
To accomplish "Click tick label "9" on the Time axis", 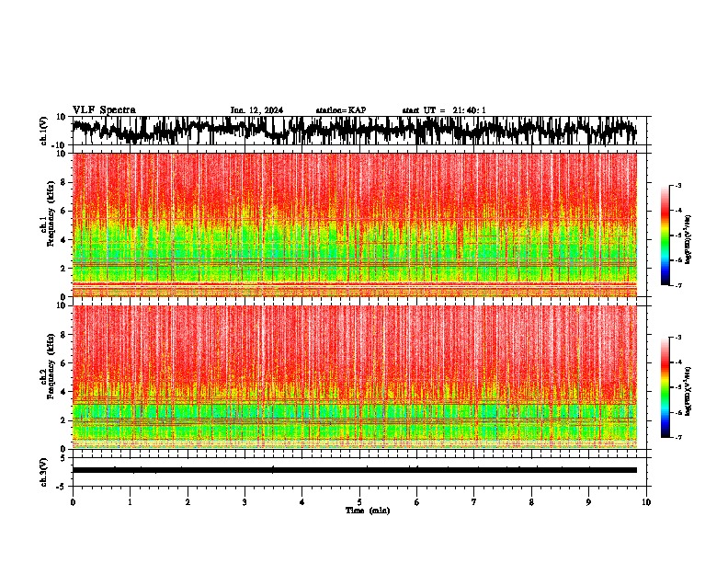I will click(588, 502).
